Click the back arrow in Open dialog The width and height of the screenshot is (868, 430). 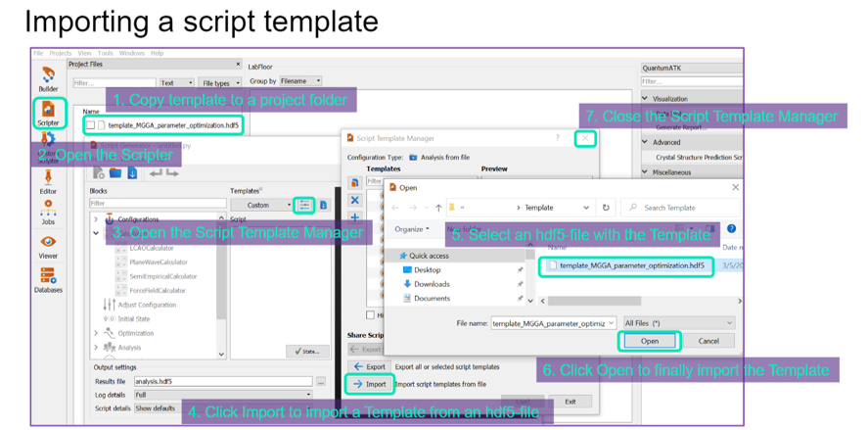[395, 208]
